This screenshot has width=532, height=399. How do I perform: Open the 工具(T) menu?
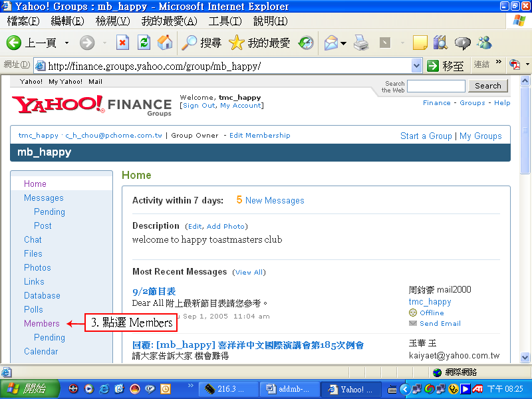click(225, 21)
